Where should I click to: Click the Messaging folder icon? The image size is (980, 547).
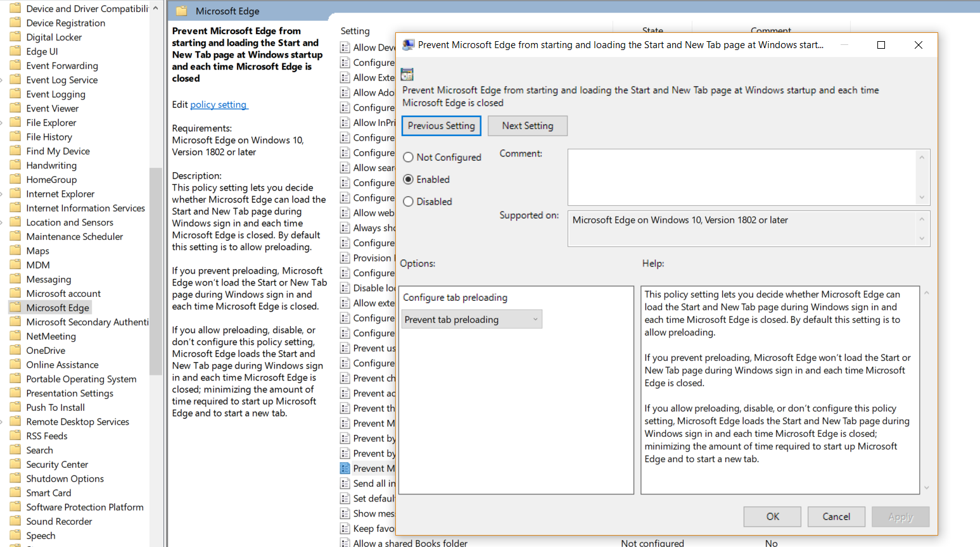click(16, 279)
